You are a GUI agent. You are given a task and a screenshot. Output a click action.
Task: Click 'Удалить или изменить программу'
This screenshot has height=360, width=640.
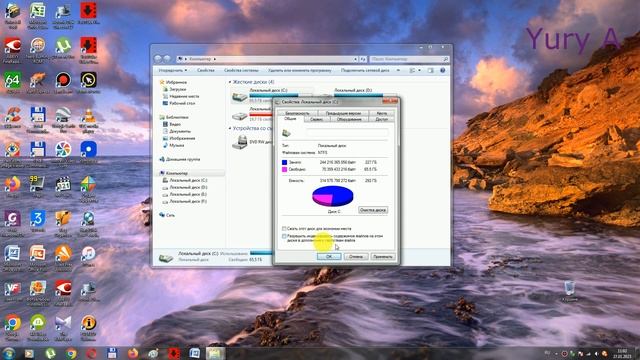pyautogui.click(x=300, y=71)
